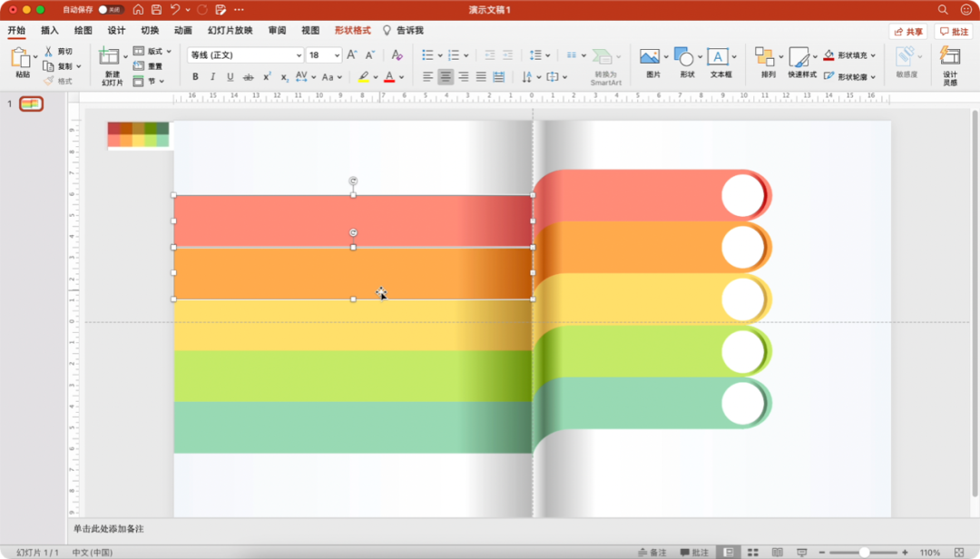Click the Decrease font size icon

tap(370, 55)
